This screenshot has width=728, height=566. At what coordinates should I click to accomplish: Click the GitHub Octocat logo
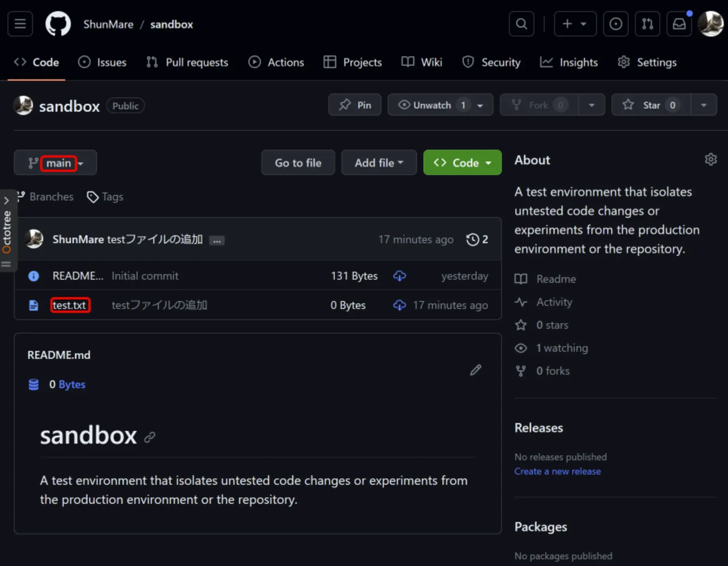coord(58,24)
